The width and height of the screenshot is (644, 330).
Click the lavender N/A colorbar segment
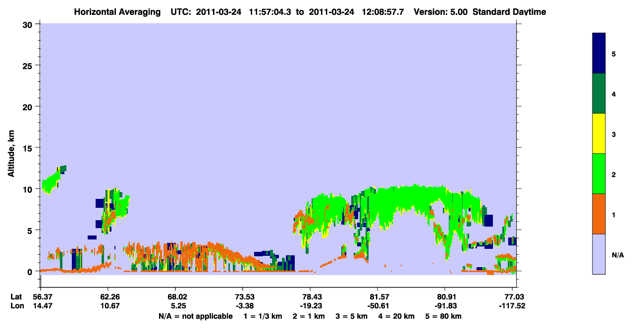[x=599, y=254]
